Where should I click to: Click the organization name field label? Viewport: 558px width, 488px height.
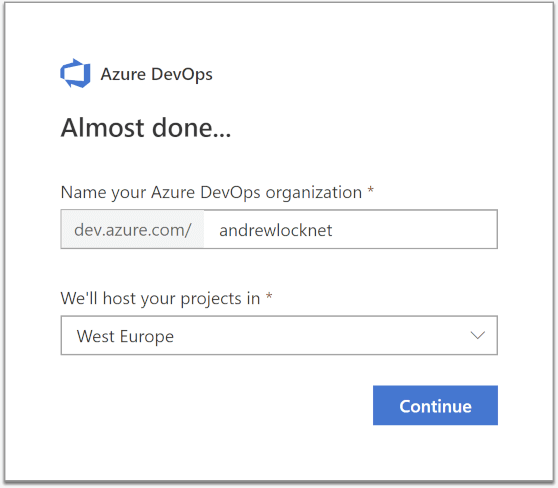(211, 193)
